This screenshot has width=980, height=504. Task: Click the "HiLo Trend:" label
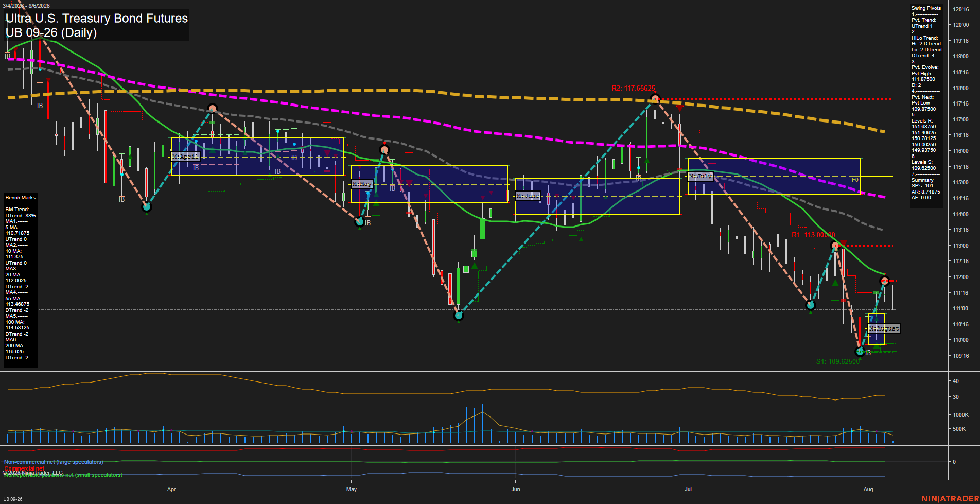(x=925, y=38)
